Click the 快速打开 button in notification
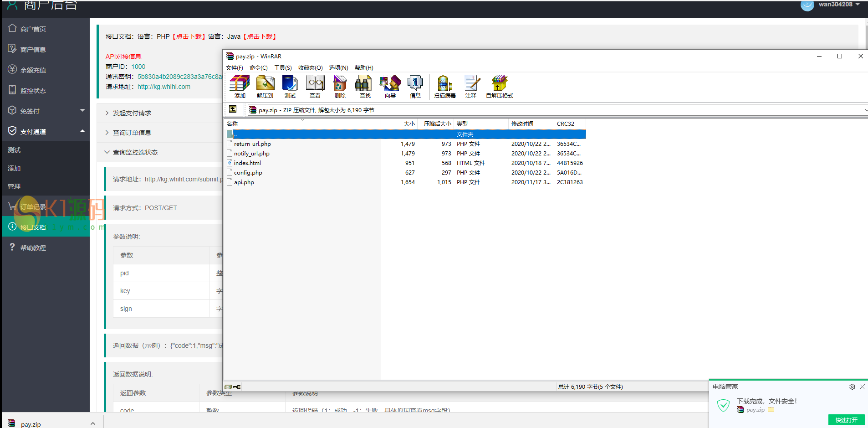The height and width of the screenshot is (428, 868). tap(846, 420)
